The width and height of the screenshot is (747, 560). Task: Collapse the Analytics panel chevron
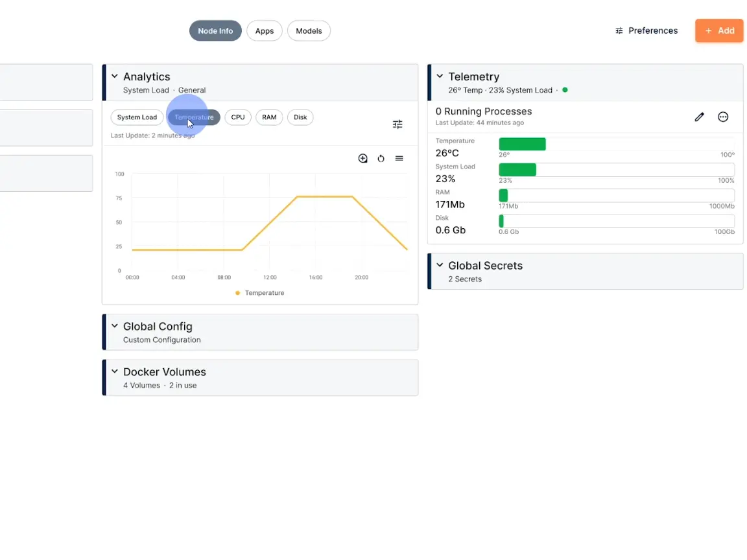(115, 76)
